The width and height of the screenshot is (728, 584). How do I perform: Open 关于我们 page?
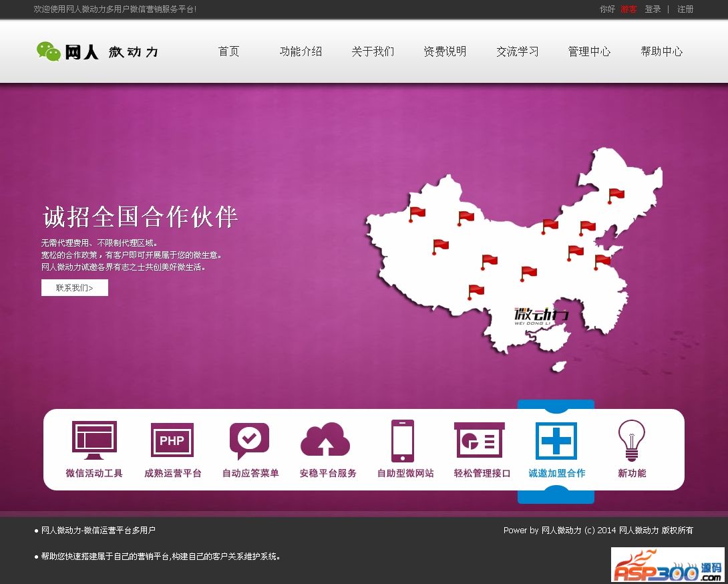(x=373, y=51)
